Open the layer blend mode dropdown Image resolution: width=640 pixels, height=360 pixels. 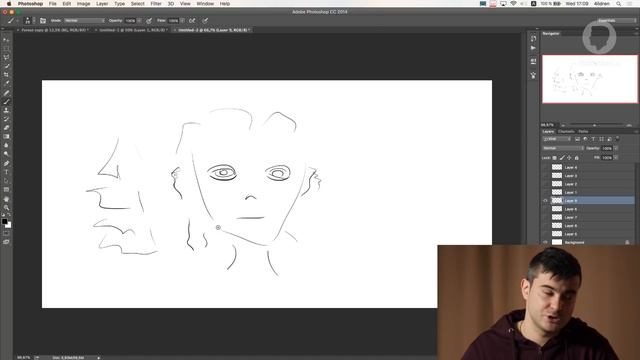[x=563, y=148]
